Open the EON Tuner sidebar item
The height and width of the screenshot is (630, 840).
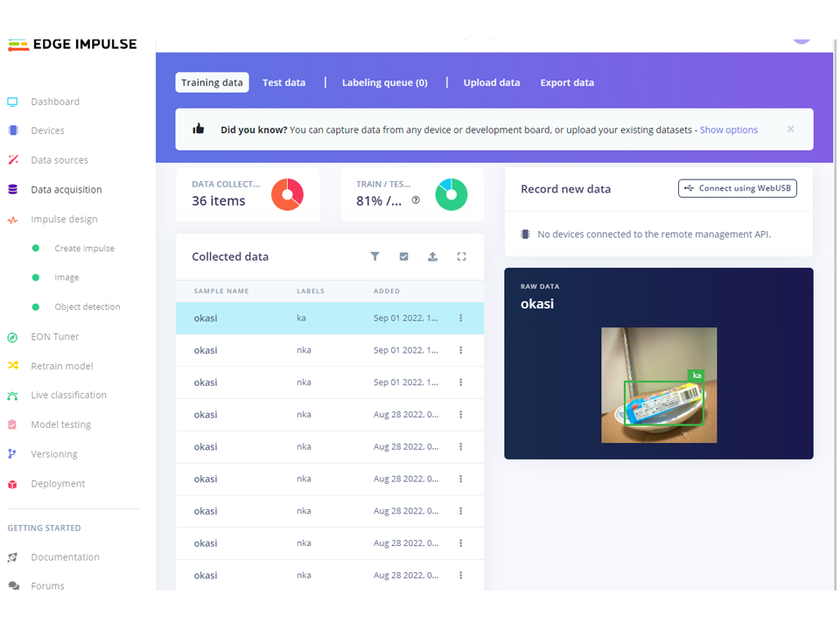pos(54,336)
